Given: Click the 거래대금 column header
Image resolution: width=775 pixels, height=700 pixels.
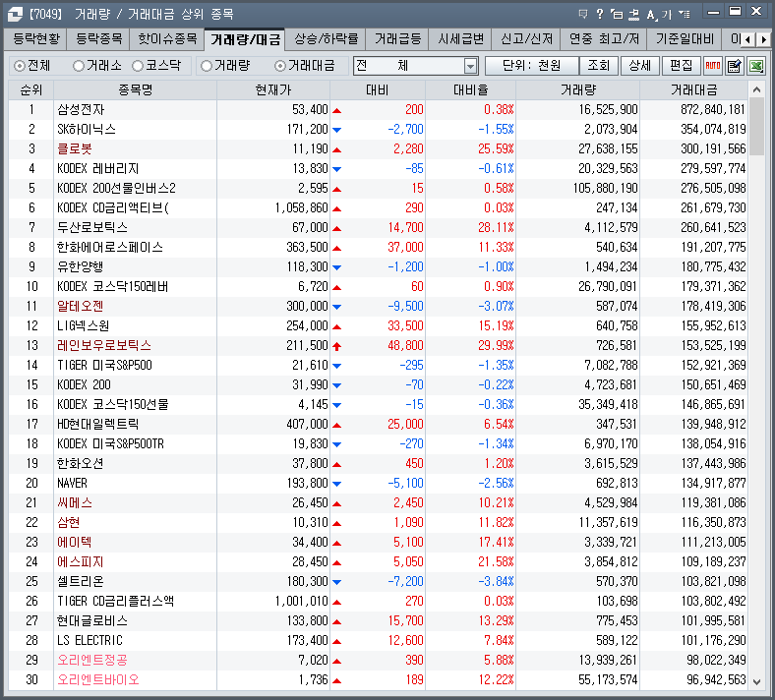Looking at the screenshot, I should point(694,89).
